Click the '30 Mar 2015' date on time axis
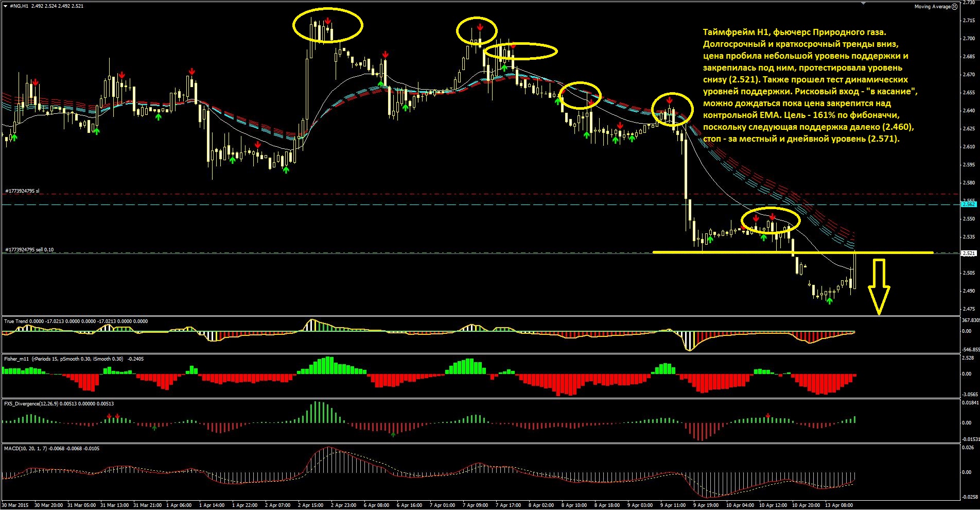 [x=15, y=505]
